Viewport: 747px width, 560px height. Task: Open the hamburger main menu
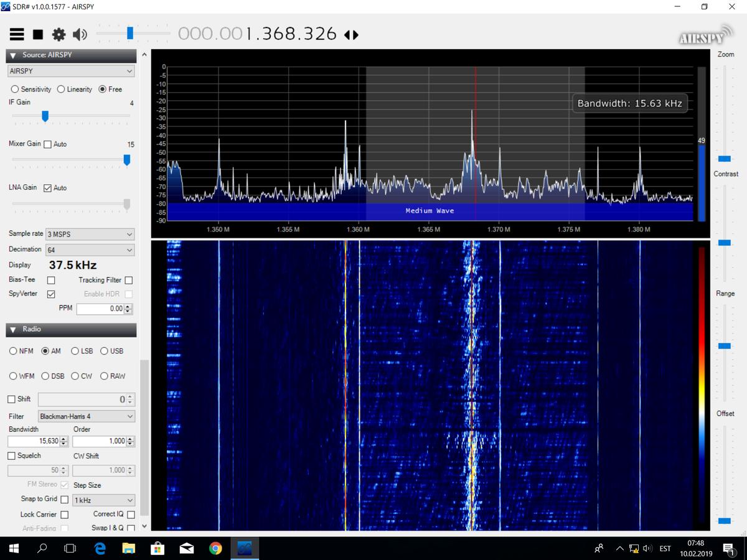pyautogui.click(x=17, y=34)
